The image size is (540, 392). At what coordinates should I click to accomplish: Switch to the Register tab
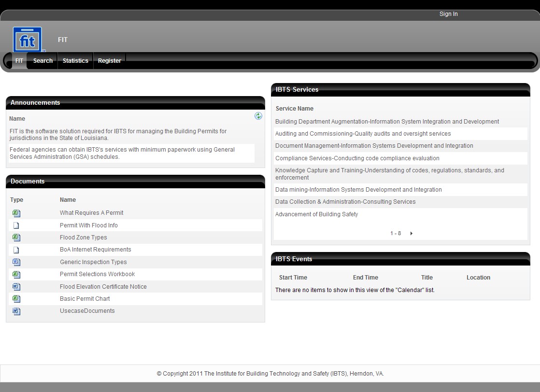coord(109,61)
